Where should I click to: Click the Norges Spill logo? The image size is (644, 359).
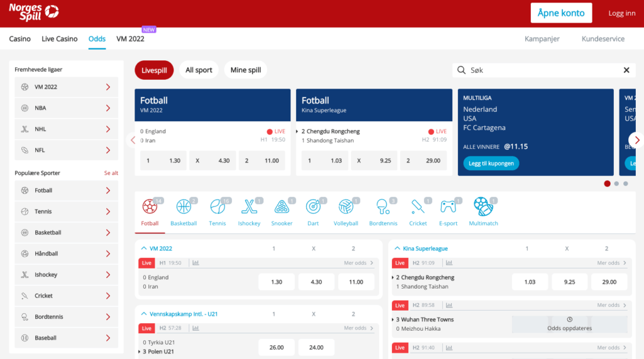tap(34, 13)
